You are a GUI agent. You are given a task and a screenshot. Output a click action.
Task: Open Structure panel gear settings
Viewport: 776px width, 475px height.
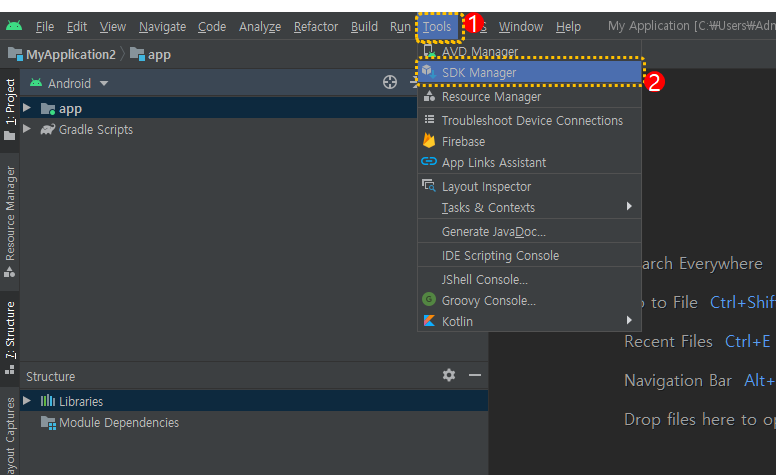coord(449,375)
